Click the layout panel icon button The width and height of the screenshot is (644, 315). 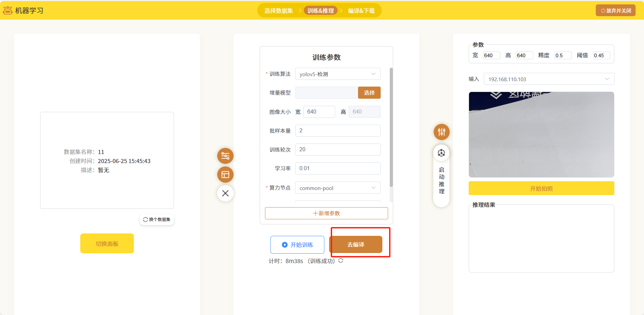pyautogui.click(x=225, y=175)
